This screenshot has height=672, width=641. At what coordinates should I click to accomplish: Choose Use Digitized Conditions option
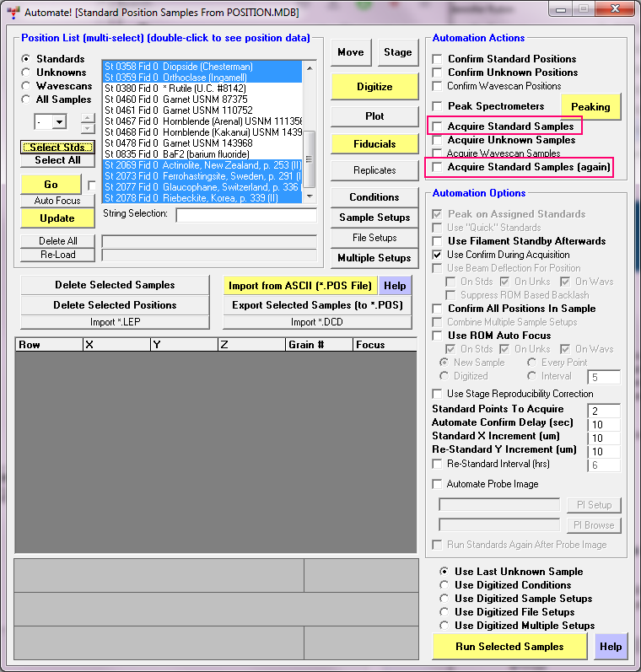click(x=444, y=585)
